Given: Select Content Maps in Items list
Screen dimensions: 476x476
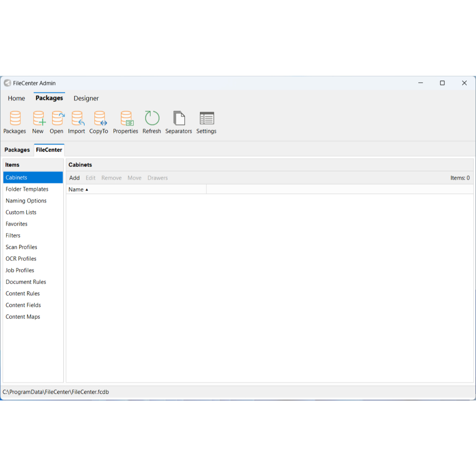Looking at the screenshot, I should pyautogui.click(x=23, y=317).
